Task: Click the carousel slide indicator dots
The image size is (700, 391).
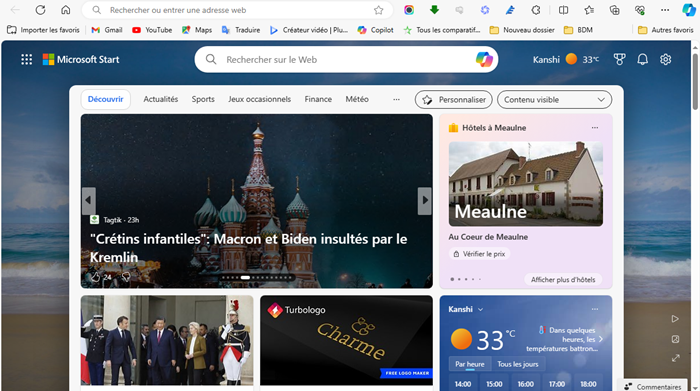Action: 257,278
